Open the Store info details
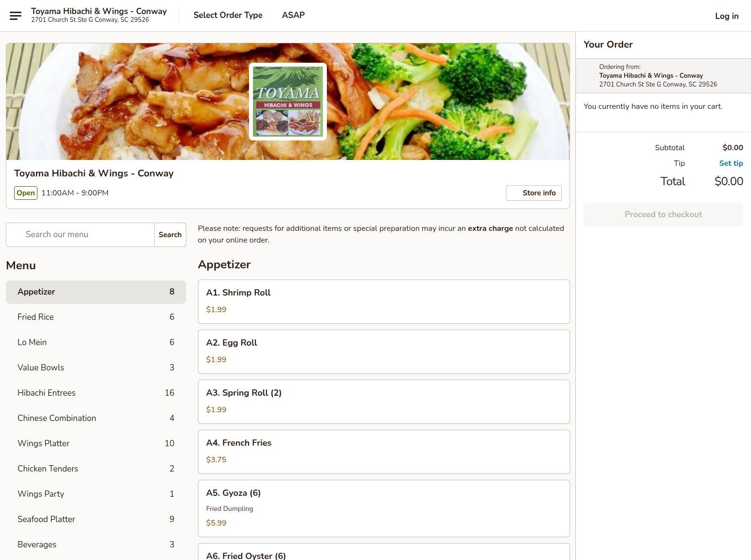The image size is (751, 560). (x=534, y=193)
